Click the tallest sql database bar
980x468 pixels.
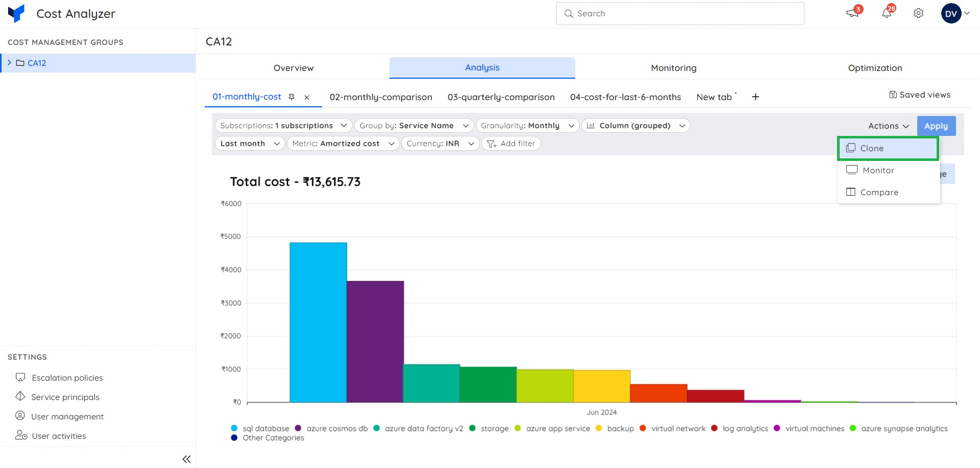(318, 322)
